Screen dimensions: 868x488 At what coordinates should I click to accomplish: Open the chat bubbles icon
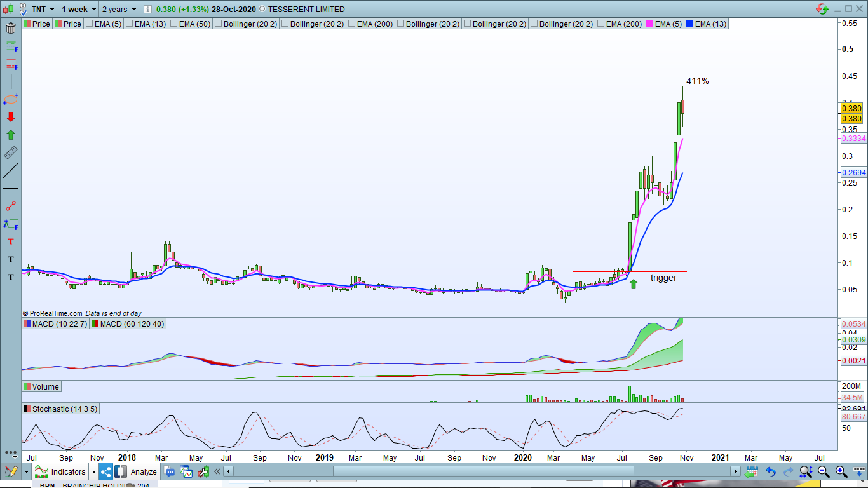pyautogui.click(x=170, y=471)
